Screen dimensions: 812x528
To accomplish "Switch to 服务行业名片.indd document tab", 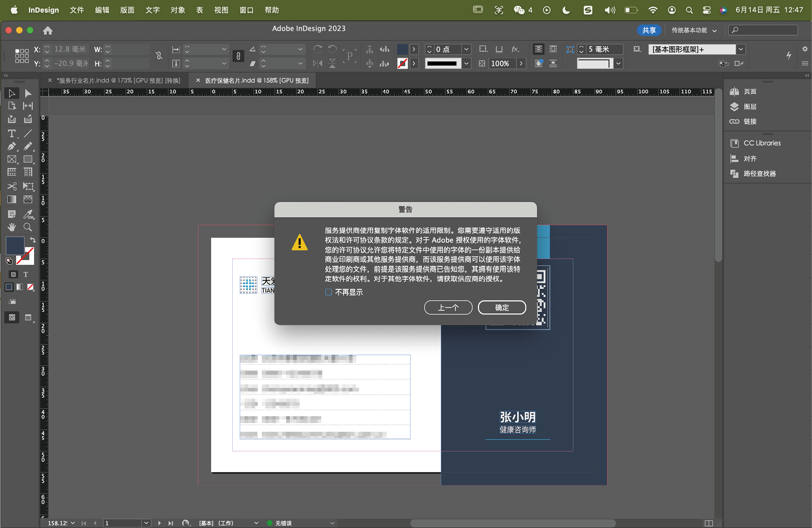I will click(118, 80).
